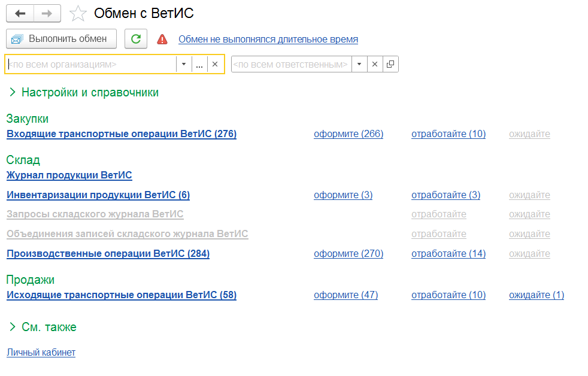Click ожидайте in Объединения записей row
The height and width of the screenshot is (376, 588).
coord(529,234)
